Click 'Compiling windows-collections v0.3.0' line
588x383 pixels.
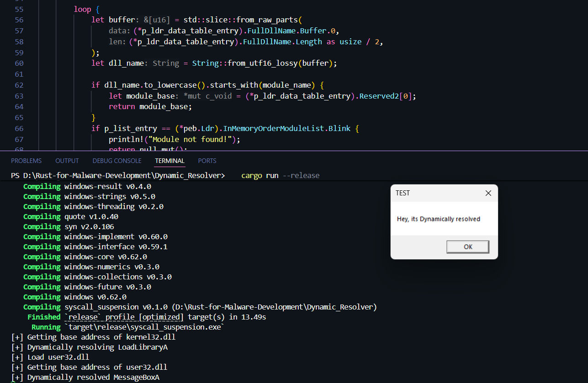[x=97, y=277]
